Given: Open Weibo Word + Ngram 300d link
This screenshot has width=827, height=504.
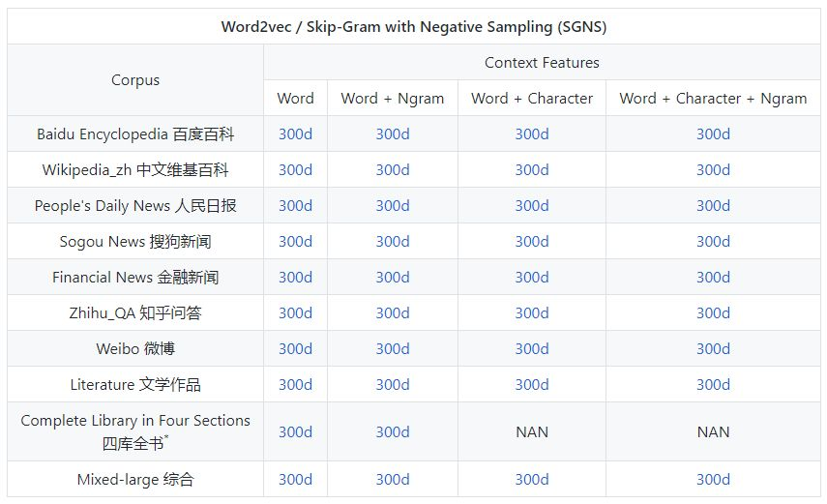Looking at the screenshot, I should (x=393, y=349).
